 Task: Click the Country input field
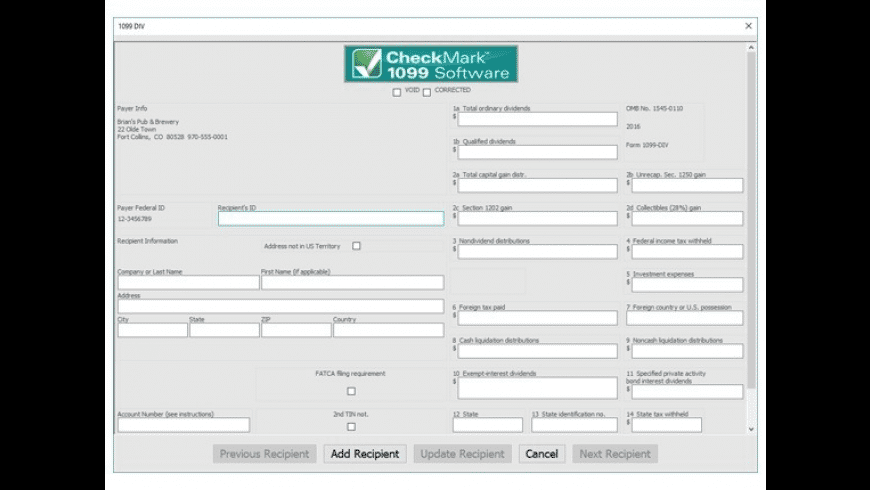388,330
